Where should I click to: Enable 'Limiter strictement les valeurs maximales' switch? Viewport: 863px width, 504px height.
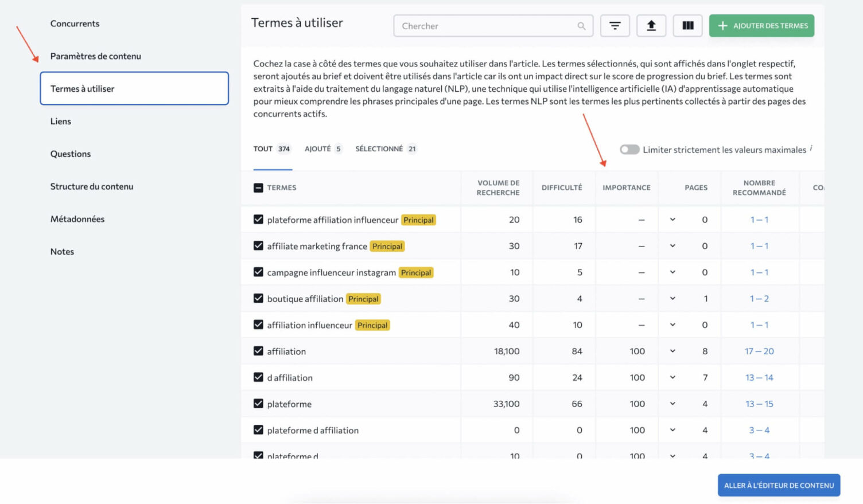pos(629,150)
